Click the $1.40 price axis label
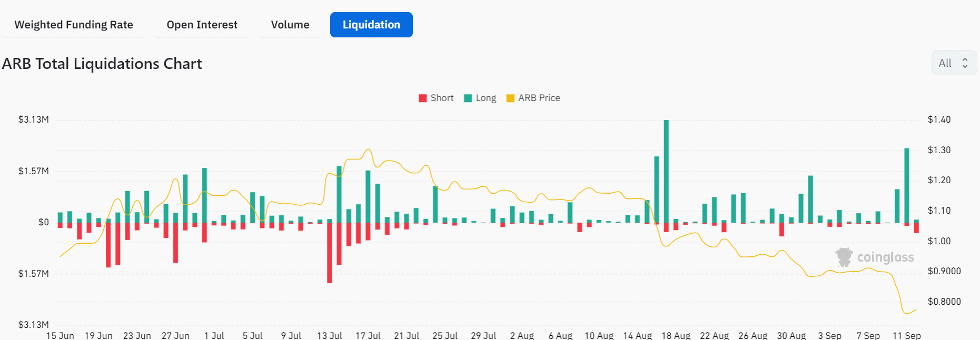 (939, 119)
